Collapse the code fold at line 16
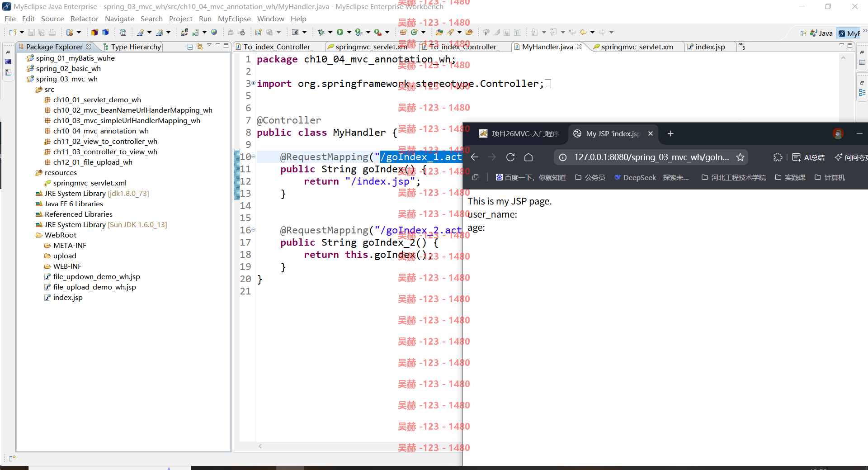Screen dimensions: 868x470 [x=253, y=230]
